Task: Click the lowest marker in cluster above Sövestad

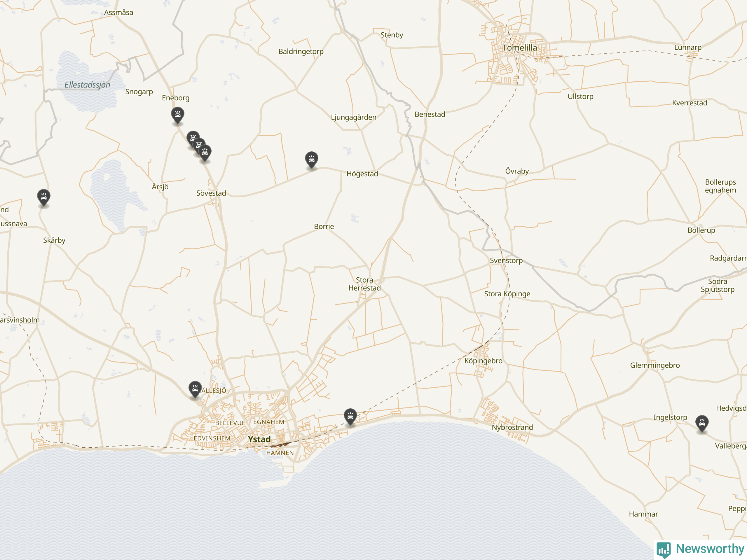Action: tap(205, 153)
